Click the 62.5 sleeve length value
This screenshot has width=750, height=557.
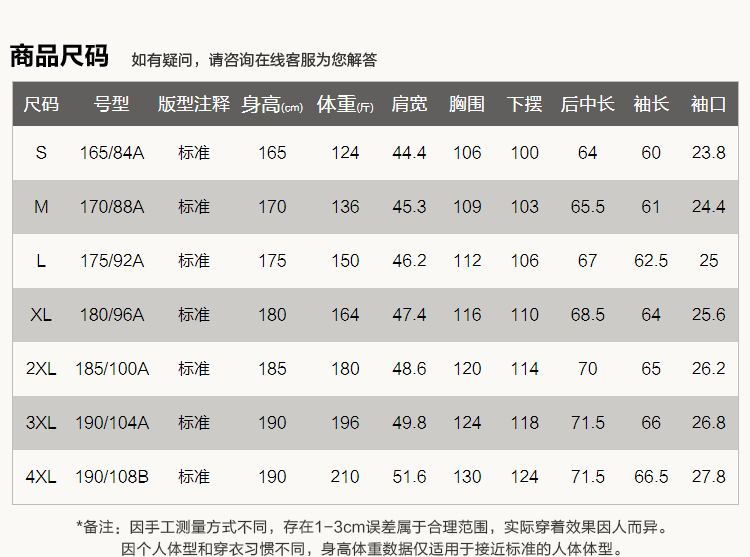pos(651,261)
